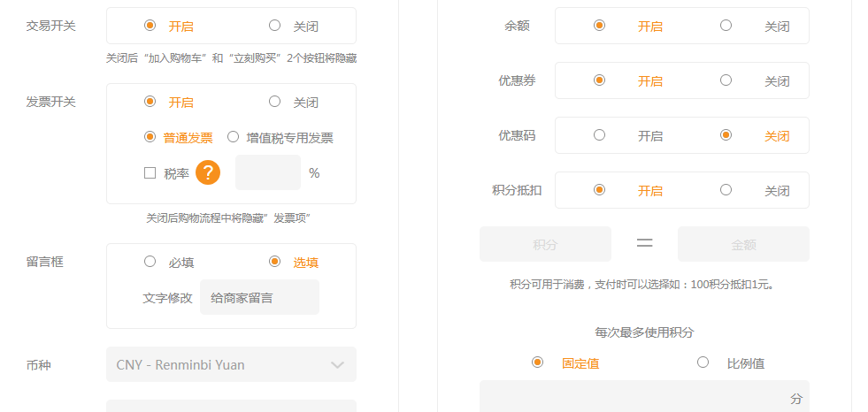Set 留言框 to 必填
Screen dimensions: 868x412
(x=150, y=262)
